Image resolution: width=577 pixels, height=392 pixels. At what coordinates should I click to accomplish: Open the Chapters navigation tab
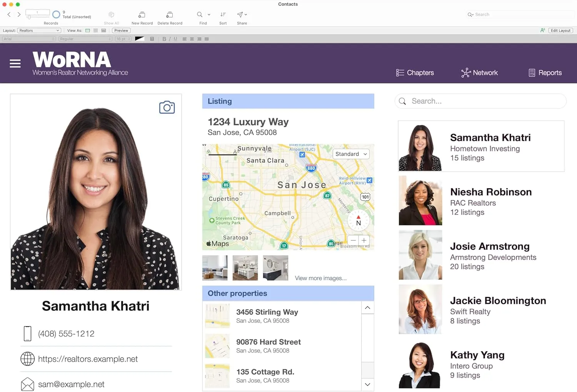(415, 73)
